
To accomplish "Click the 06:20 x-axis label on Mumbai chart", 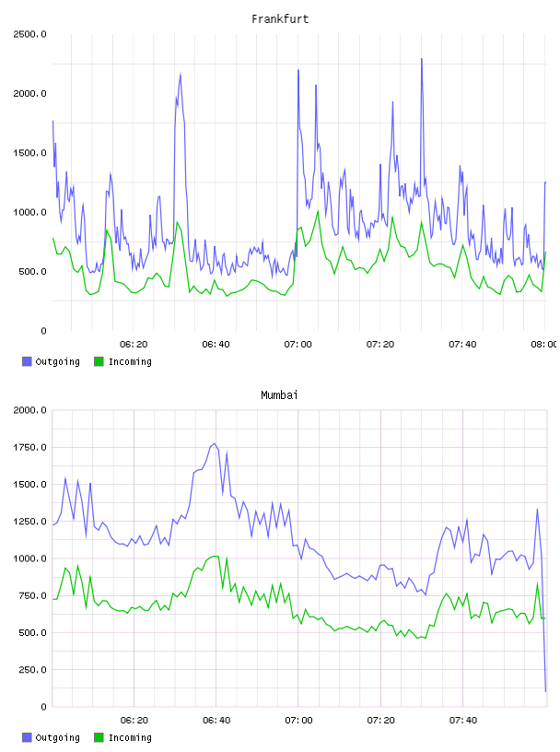I will click(x=134, y=721).
